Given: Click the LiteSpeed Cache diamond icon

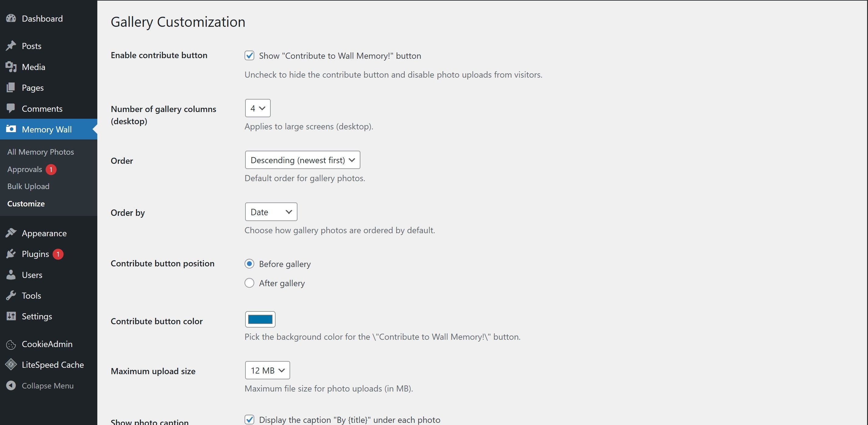Looking at the screenshot, I should (11, 365).
